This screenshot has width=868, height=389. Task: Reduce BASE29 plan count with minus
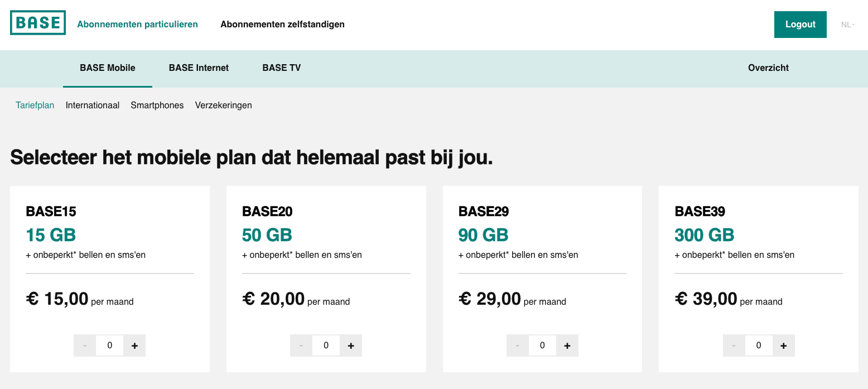pyautogui.click(x=518, y=345)
